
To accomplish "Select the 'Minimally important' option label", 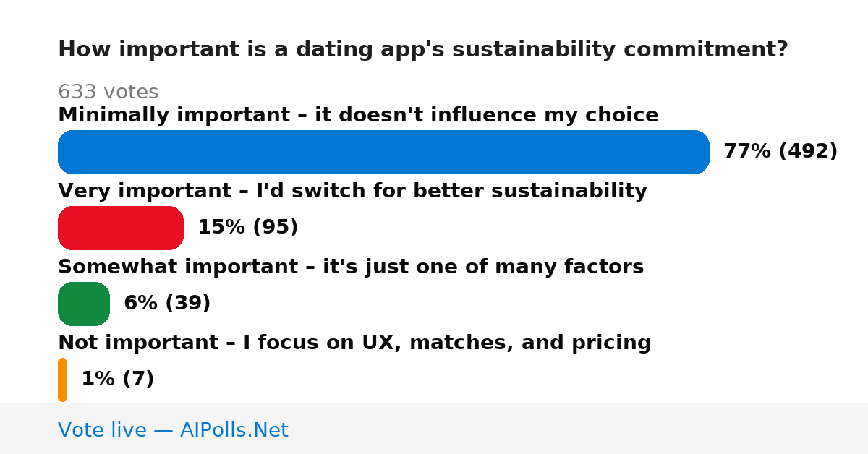I will click(x=358, y=116).
